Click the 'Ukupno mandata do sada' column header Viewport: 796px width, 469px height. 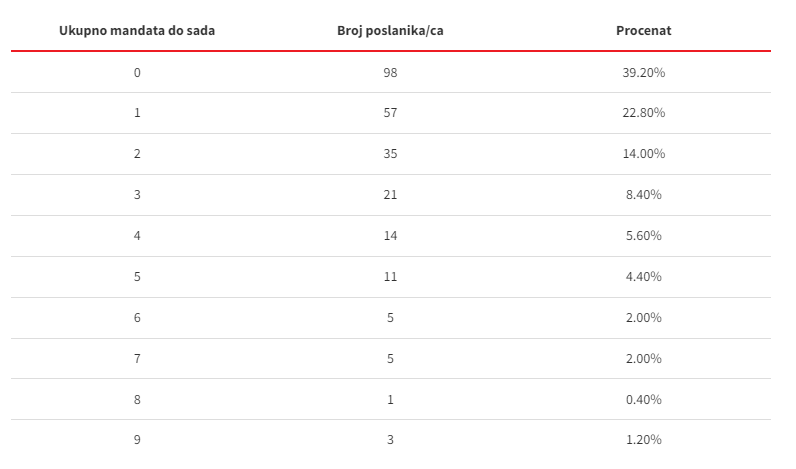137,30
